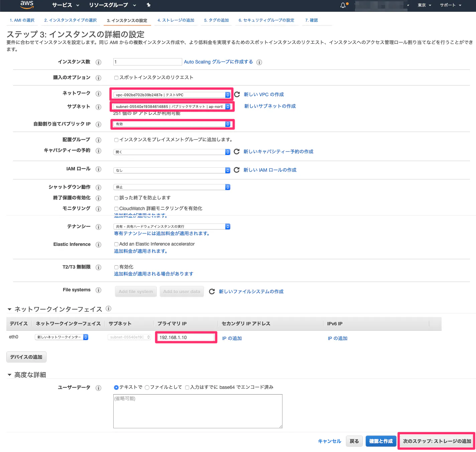Click info icon next to キャパシティーの予約
The image size is (476, 452).
coord(98,151)
